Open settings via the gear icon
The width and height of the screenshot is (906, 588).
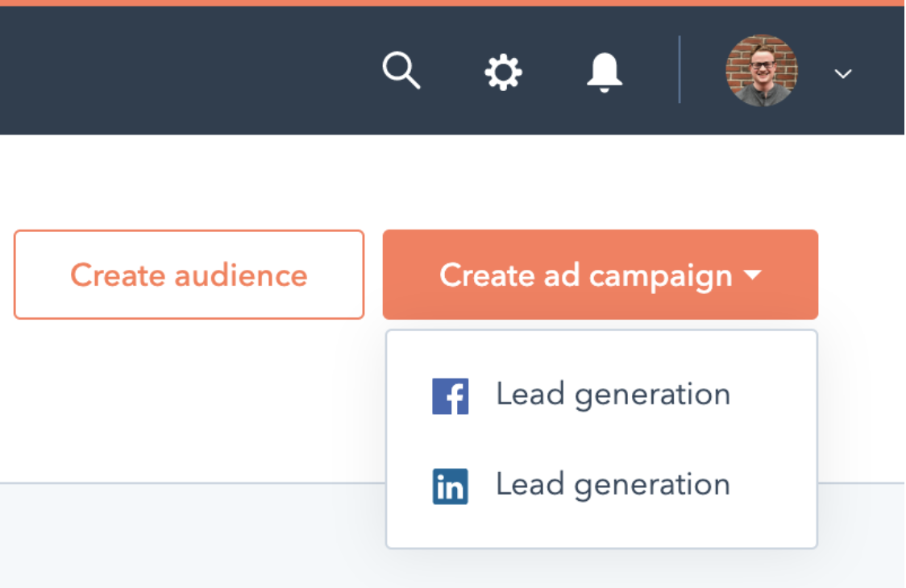click(x=503, y=72)
